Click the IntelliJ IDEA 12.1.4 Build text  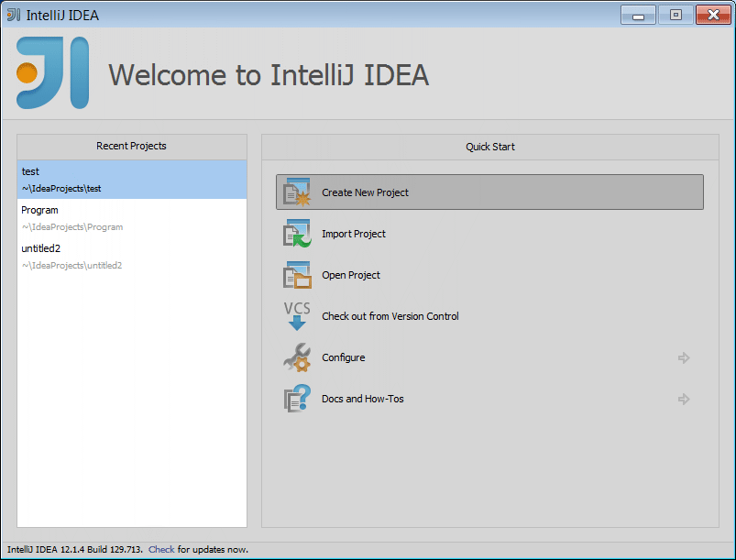tap(74, 550)
